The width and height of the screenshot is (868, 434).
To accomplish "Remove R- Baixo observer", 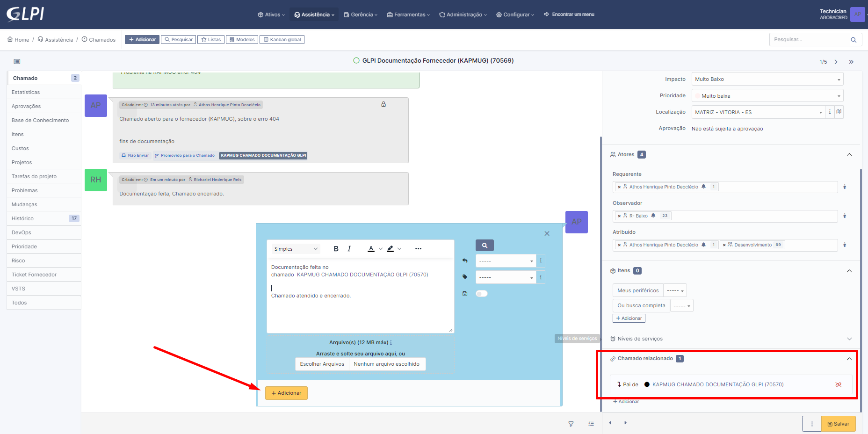I will click(619, 216).
